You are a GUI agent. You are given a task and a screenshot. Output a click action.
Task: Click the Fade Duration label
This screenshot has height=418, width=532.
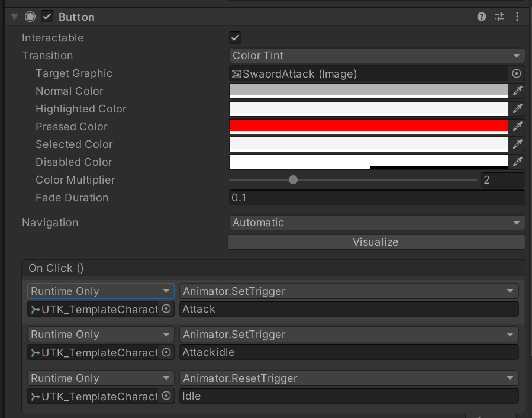[x=72, y=198]
